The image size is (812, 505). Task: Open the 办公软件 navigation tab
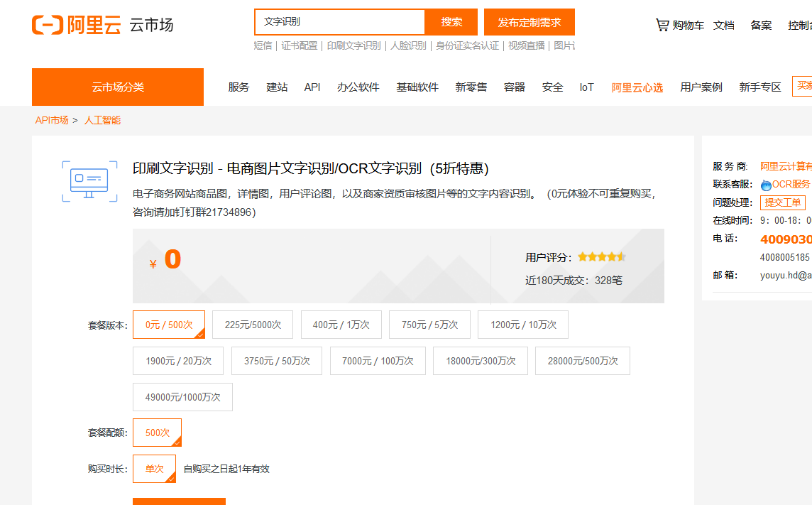click(x=358, y=87)
